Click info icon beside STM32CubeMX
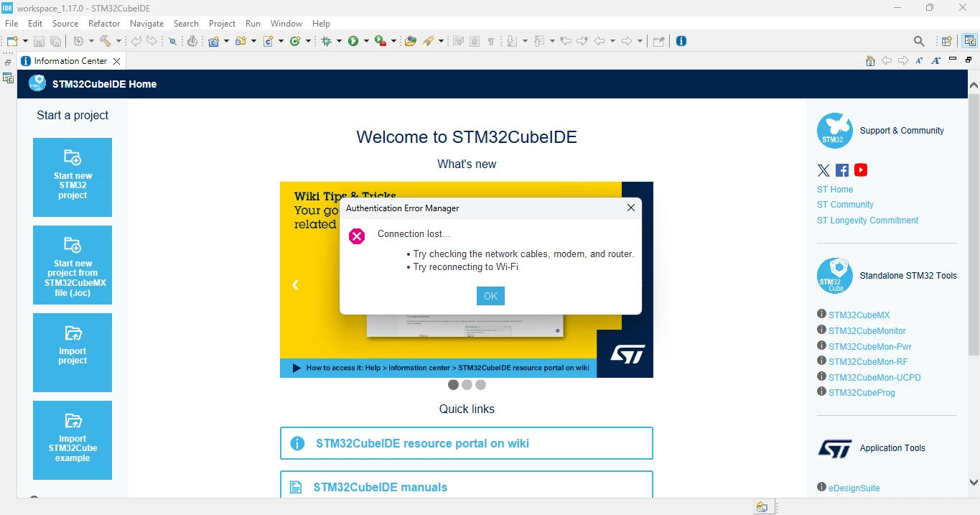Screen dimensions: 980x515 tap(821, 314)
